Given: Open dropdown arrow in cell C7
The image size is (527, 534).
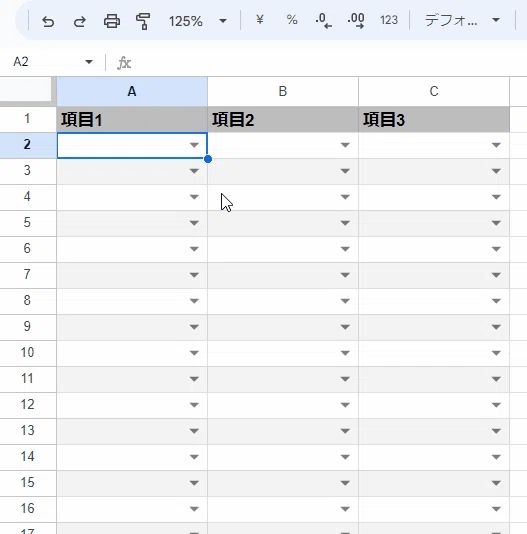Looking at the screenshot, I should pos(496,275).
